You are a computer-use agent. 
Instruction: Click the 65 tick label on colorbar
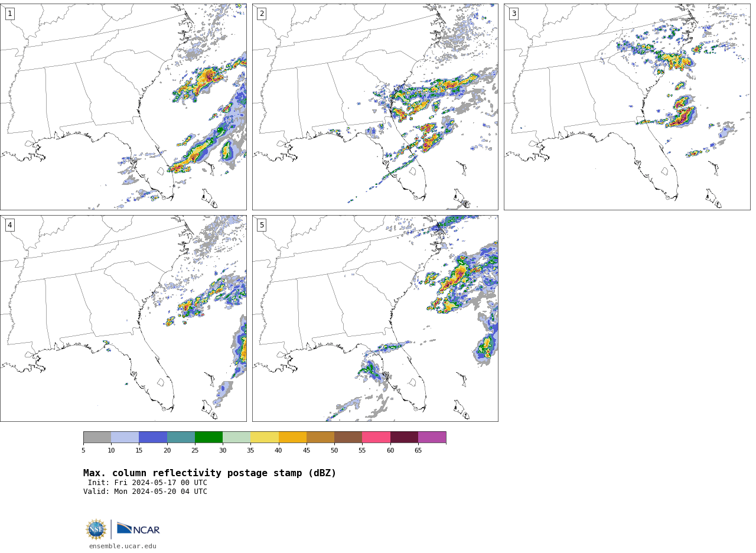click(418, 450)
